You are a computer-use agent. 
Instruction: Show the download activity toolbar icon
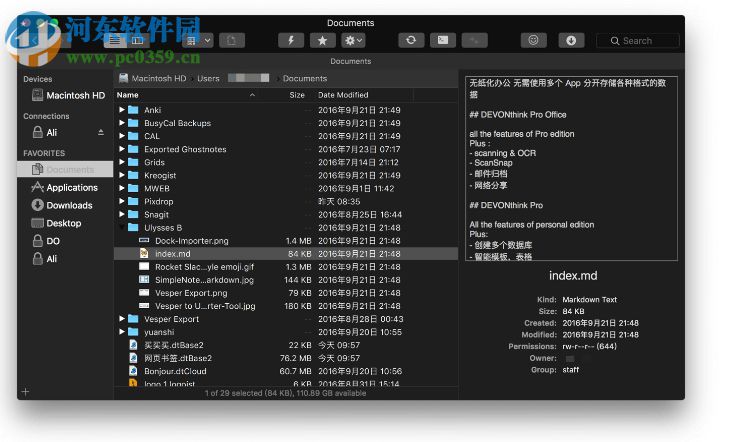(571, 40)
